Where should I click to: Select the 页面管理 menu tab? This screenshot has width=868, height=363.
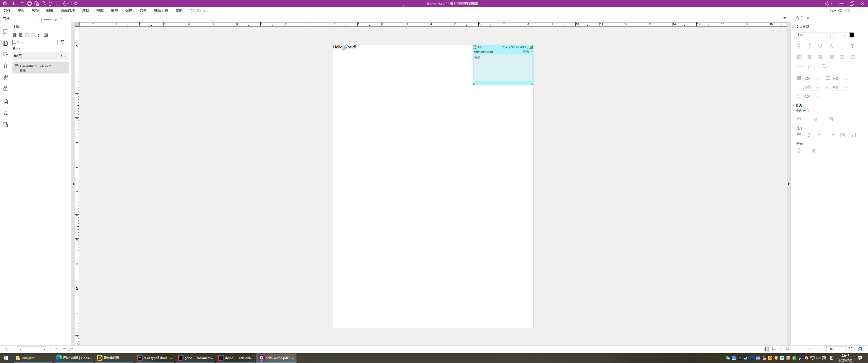coord(67,10)
